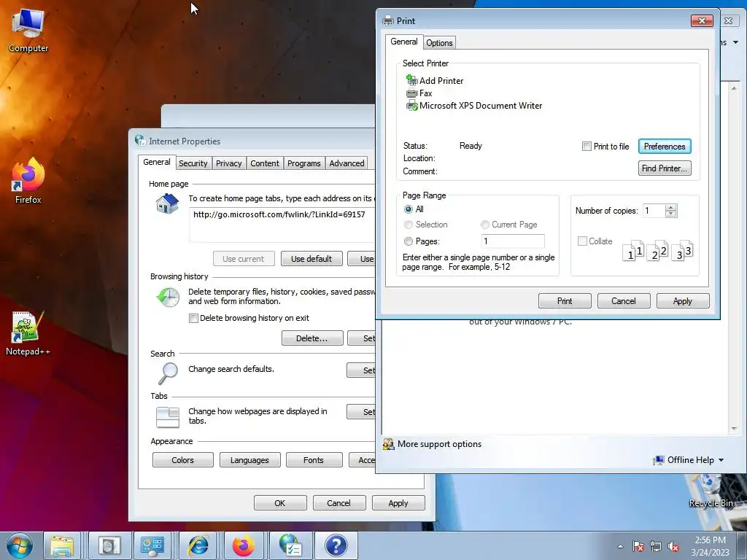747x560 pixels.
Task: Click the Preferences button
Action: [x=665, y=146]
